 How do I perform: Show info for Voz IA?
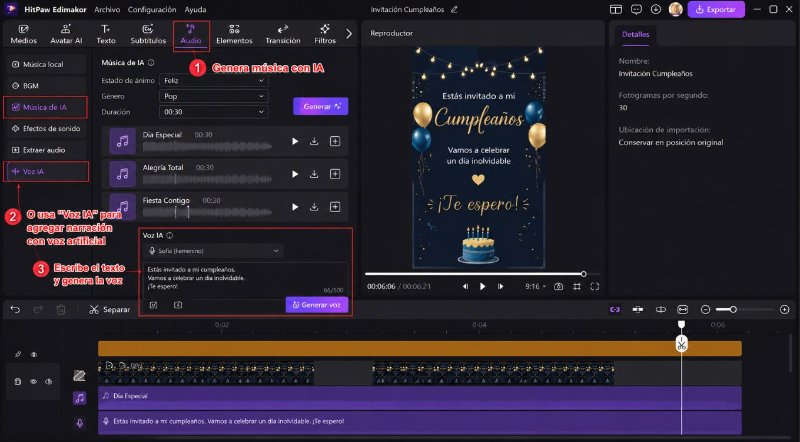(x=170, y=235)
